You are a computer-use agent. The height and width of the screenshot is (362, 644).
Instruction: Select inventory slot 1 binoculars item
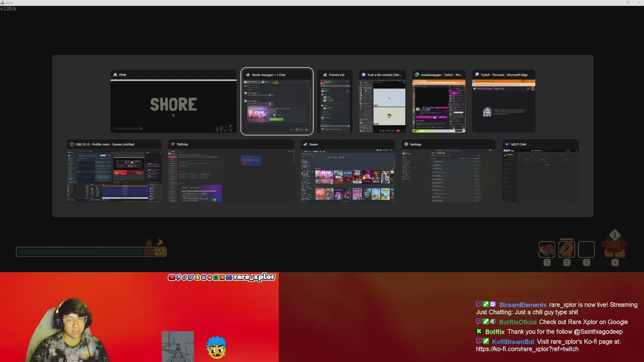(x=547, y=249)
